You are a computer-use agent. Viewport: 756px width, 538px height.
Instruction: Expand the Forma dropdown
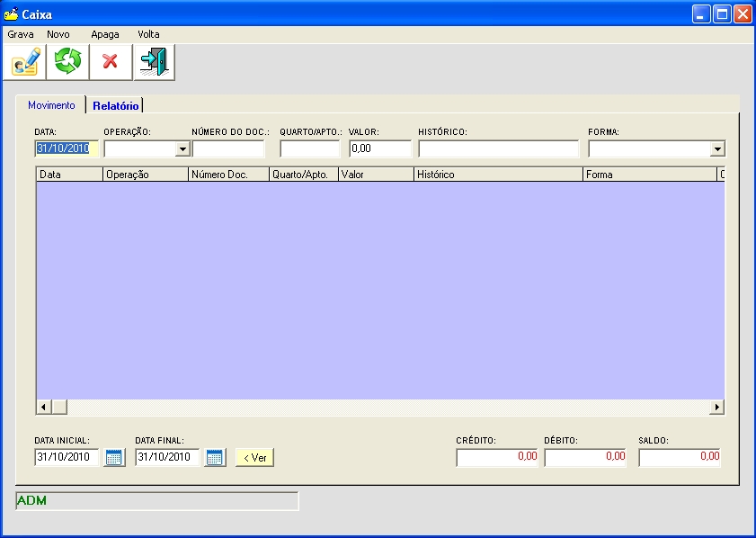pos(717,149)
